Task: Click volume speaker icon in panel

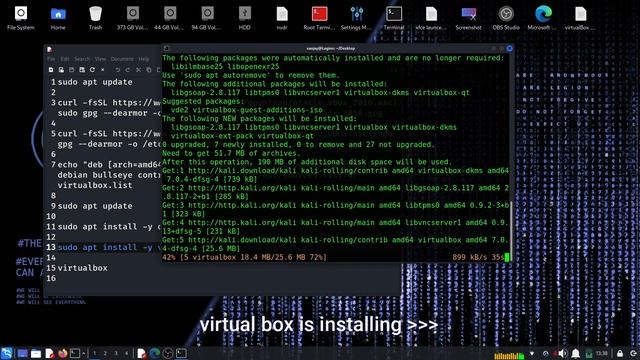Action: point(562,353)
